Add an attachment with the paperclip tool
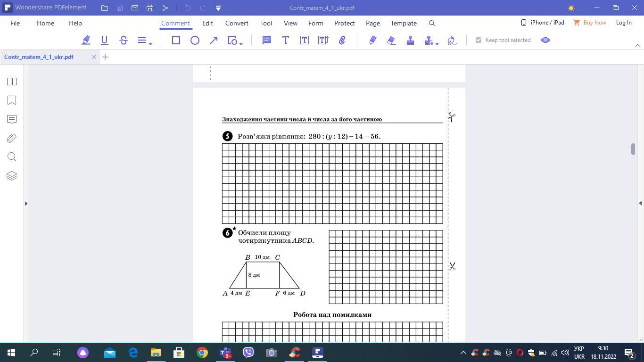The height and width of the screenshot is (362, 644). point(342,41)
